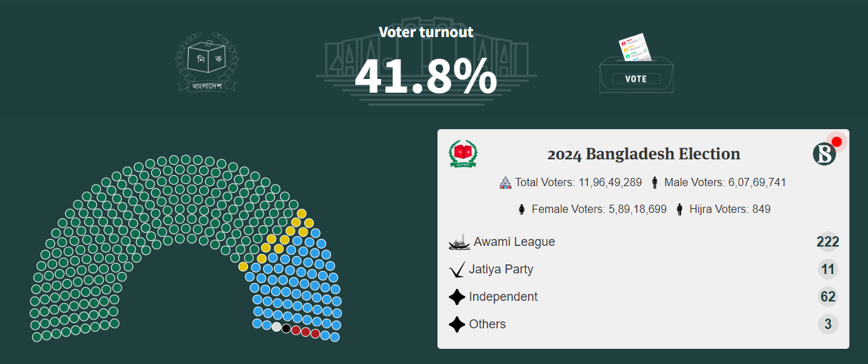The width and height of the screenshot is (868, 364).
Task: Click the 2024 Bangladesh Election heading
Action: 643,154
